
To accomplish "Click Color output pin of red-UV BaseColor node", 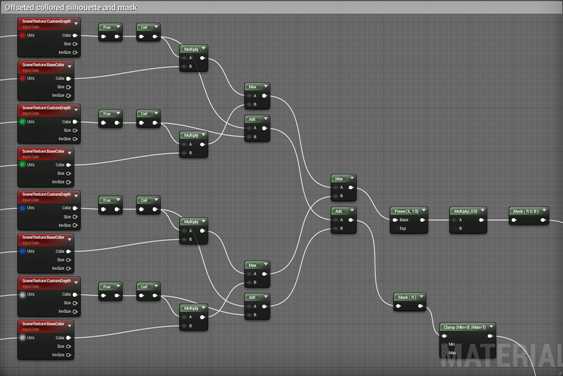I will pyautogui.click(x=68, y=78).
